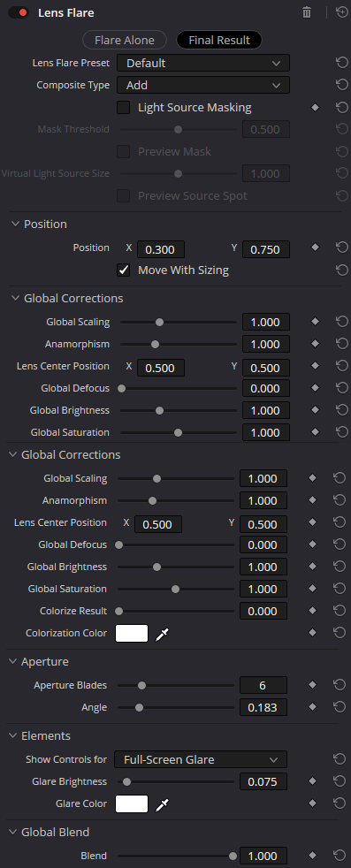Collapse the Aperture section

pyautogui.click(x=12, y=661)
